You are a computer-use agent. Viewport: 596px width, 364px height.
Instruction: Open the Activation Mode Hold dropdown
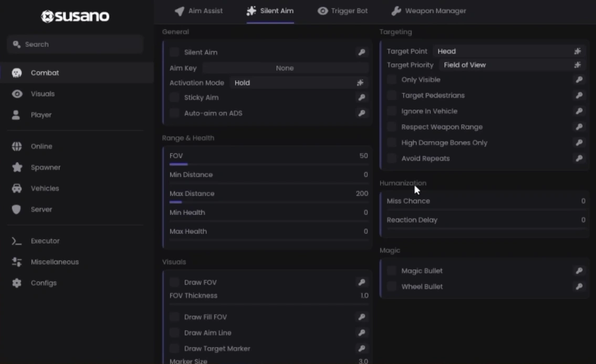click(299, 83)
